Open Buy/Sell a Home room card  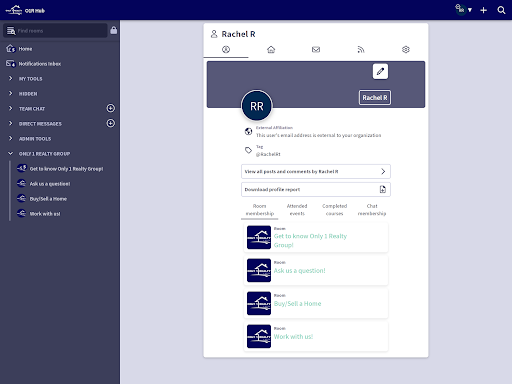click(316, 303)
